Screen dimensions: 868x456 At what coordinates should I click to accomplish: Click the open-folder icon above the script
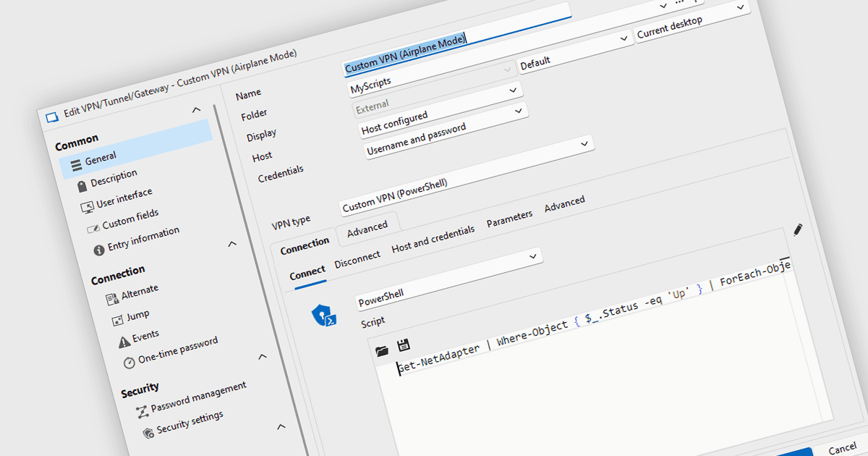(382, 351)
